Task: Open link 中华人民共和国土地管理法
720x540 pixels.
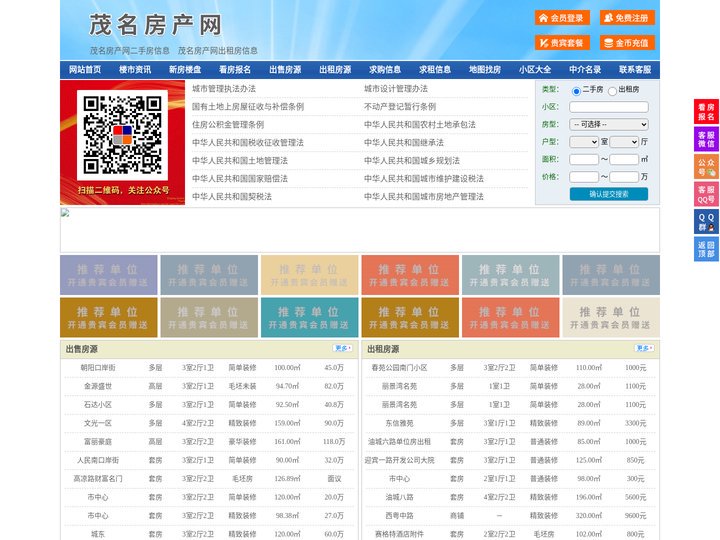Action: [x=240, y=160]
